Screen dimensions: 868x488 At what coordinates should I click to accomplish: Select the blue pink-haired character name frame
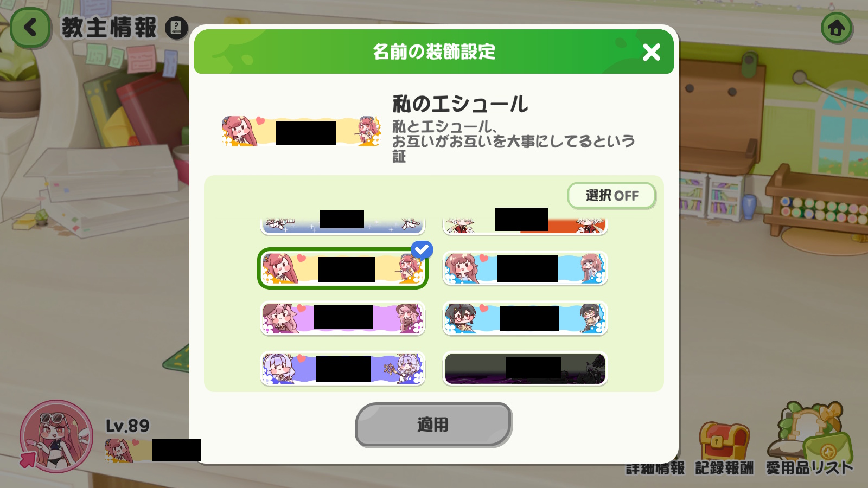click(525, 268)
